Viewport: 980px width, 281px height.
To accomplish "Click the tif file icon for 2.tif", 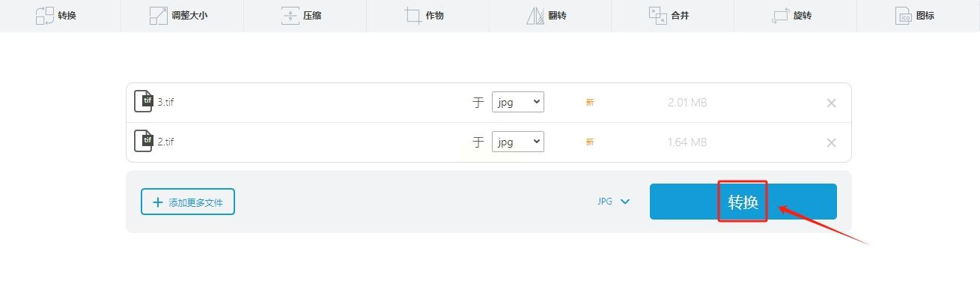I will [x=144, y=141].
